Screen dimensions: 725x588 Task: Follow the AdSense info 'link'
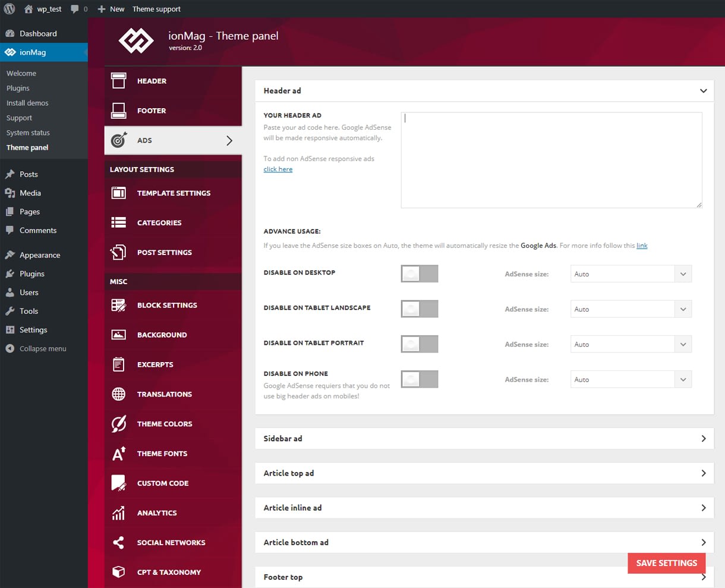[642, 246]
